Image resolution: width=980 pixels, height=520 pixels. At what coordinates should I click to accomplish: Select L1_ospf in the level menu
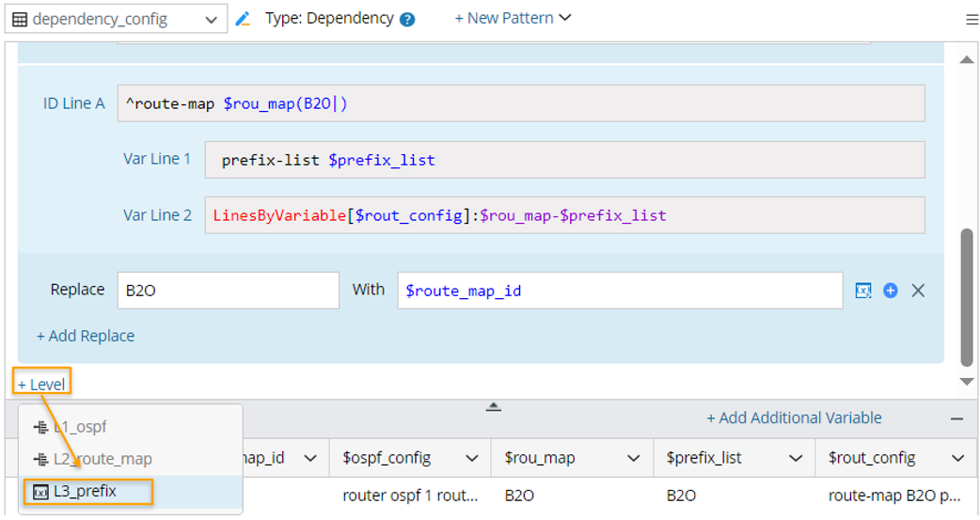coord(81,427)
